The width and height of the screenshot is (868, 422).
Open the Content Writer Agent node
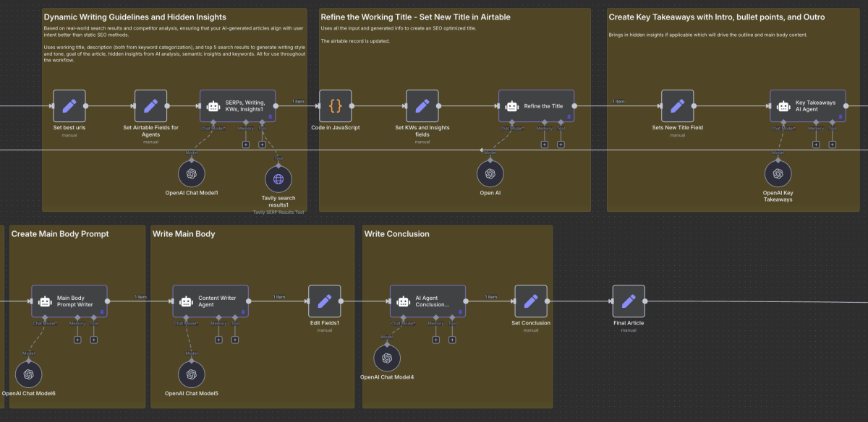(210, 301)
